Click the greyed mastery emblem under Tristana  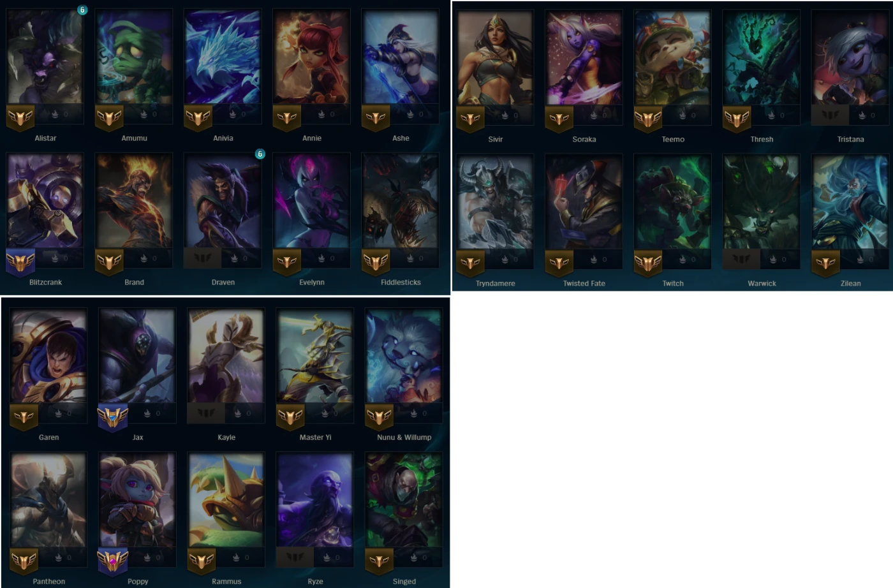[830, 115]
